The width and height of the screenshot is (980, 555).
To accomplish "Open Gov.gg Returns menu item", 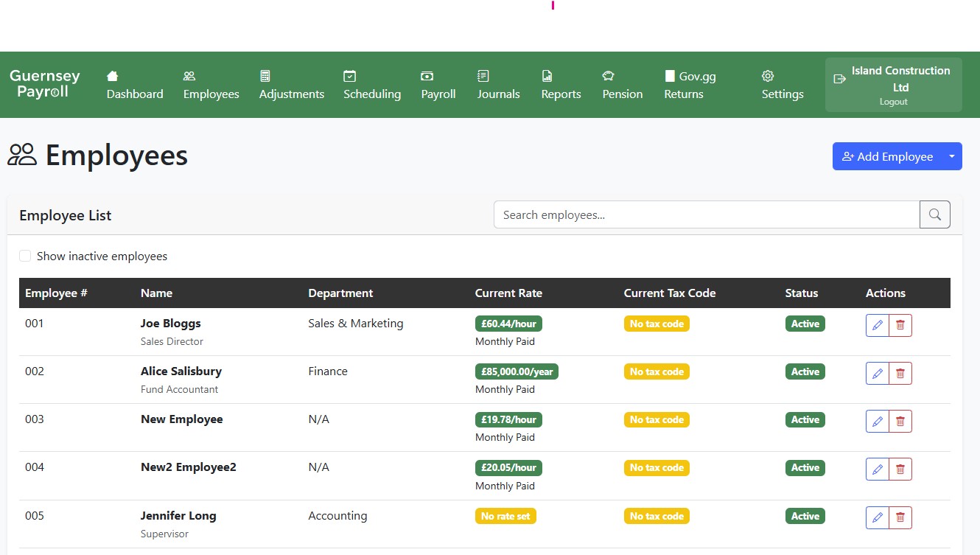I will click(690, 85).
